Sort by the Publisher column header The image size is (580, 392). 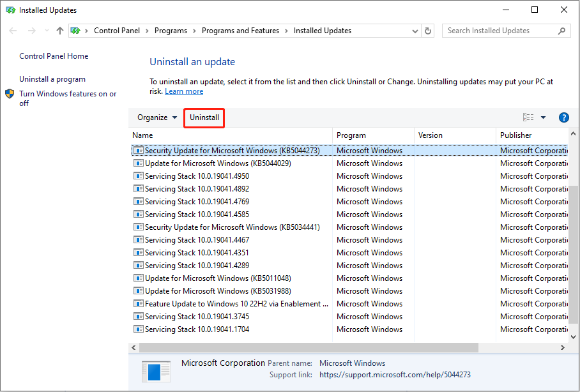[531, 135]
